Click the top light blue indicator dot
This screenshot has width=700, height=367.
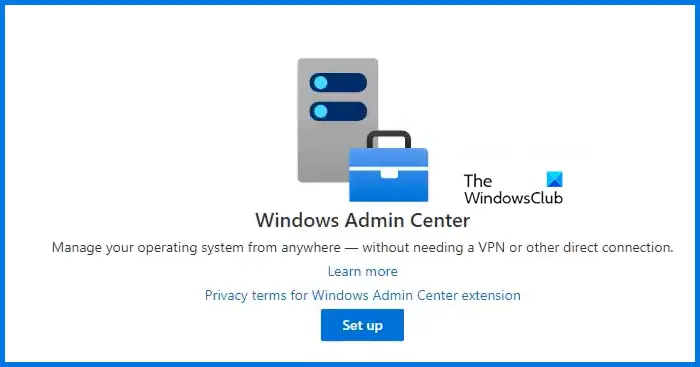click(x=321, y=83)
